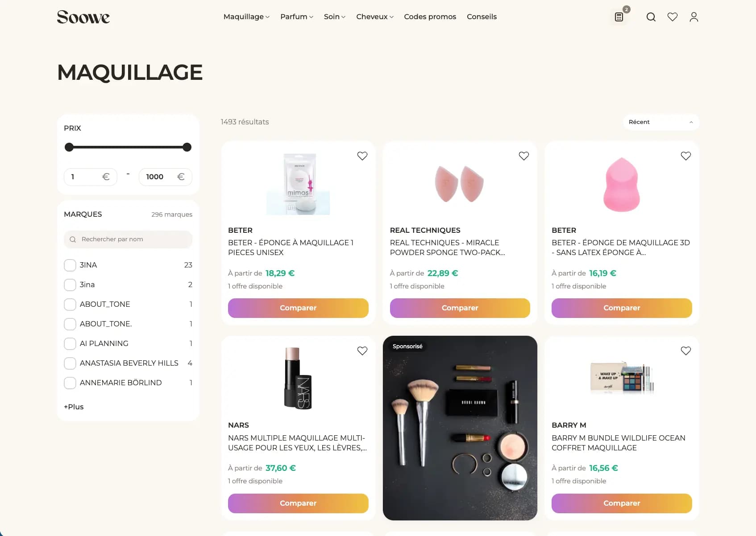Click Comparer for NARS Multiple

coord(298,503)
